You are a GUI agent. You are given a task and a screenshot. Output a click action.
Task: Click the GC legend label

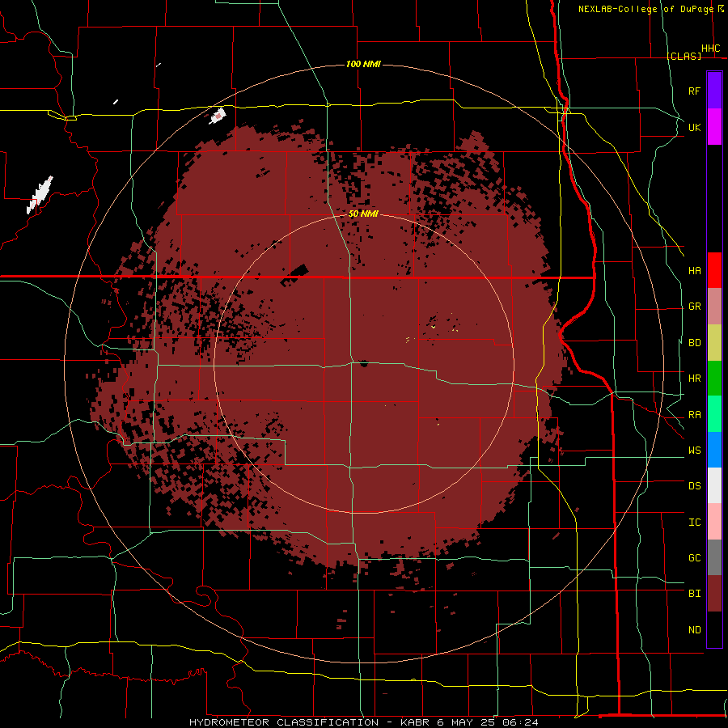click(x=694, y=558)
